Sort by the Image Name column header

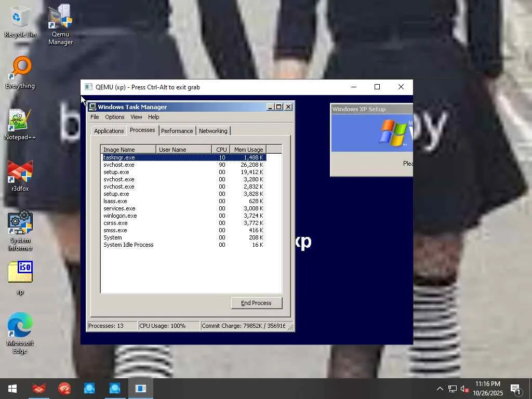pos(128,149)
